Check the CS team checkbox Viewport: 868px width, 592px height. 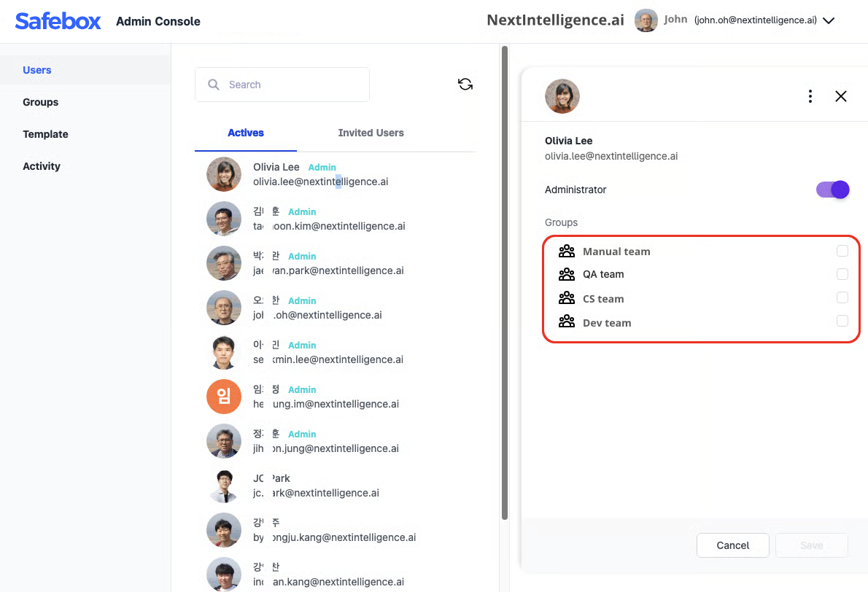click(x=842, y=298)
